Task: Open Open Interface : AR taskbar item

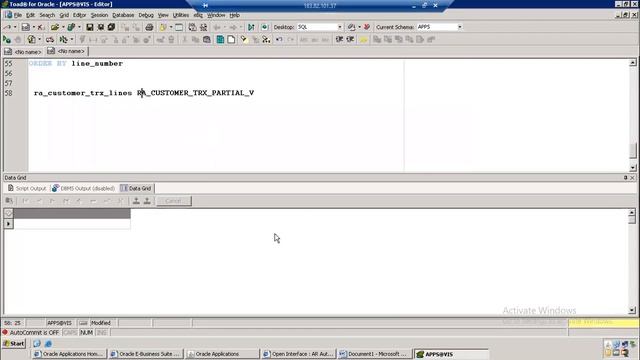Action: coord(298,354)
